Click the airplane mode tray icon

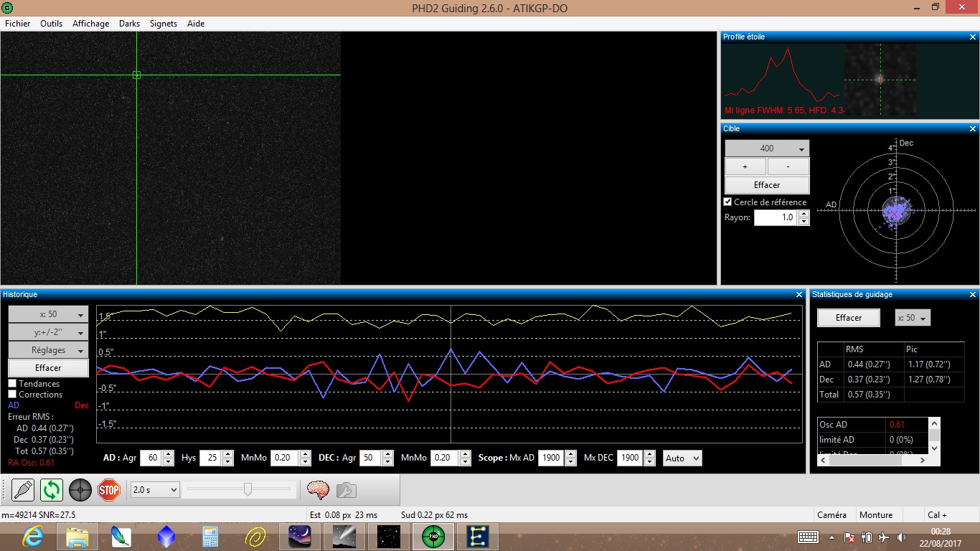(883, 537)
